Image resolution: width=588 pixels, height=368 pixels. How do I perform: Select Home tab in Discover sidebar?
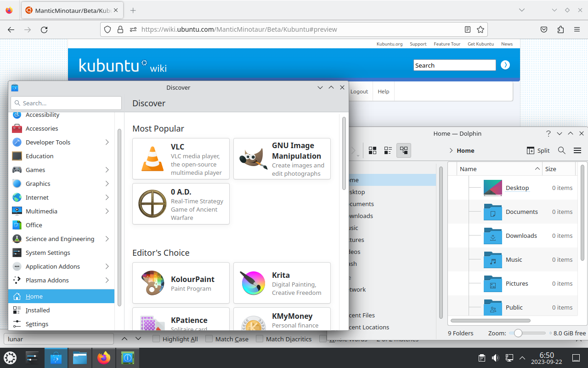pyautogui.click(x=61, y=296)
